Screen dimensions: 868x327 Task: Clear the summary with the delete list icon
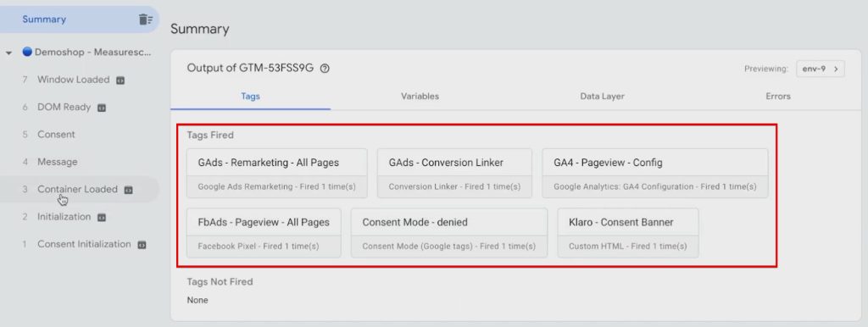(x=146, y=19)
